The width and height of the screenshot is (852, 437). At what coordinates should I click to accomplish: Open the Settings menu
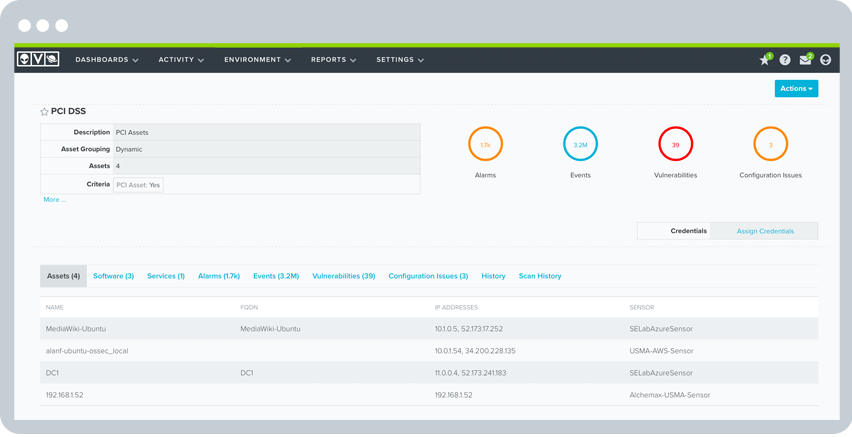coord(399,60)
